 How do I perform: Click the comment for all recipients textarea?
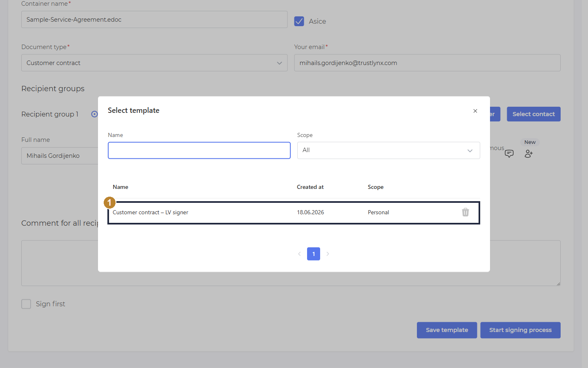click(x=291, y=263)
